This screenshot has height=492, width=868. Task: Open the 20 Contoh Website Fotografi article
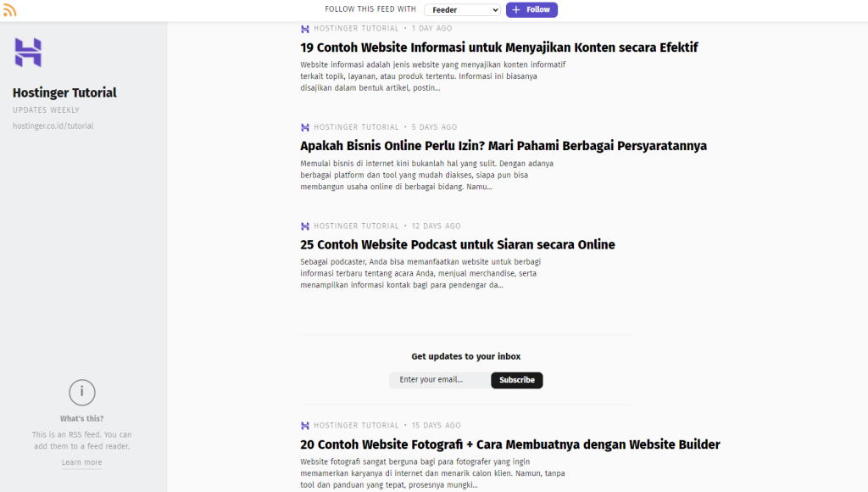click(510, 444)
